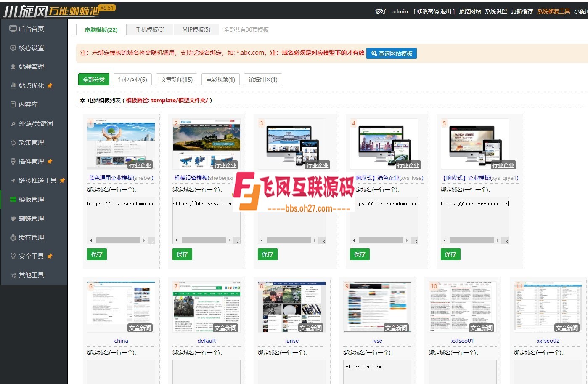Screen dimensions: 588x384
Task: Save domains for 机械设备模板
Action: click(182, 254)
